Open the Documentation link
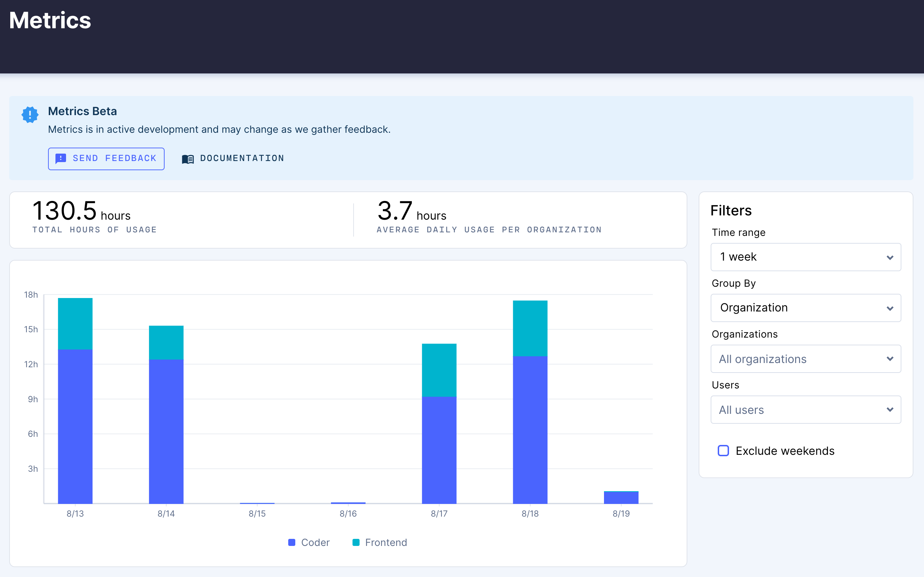 point(242,158)
